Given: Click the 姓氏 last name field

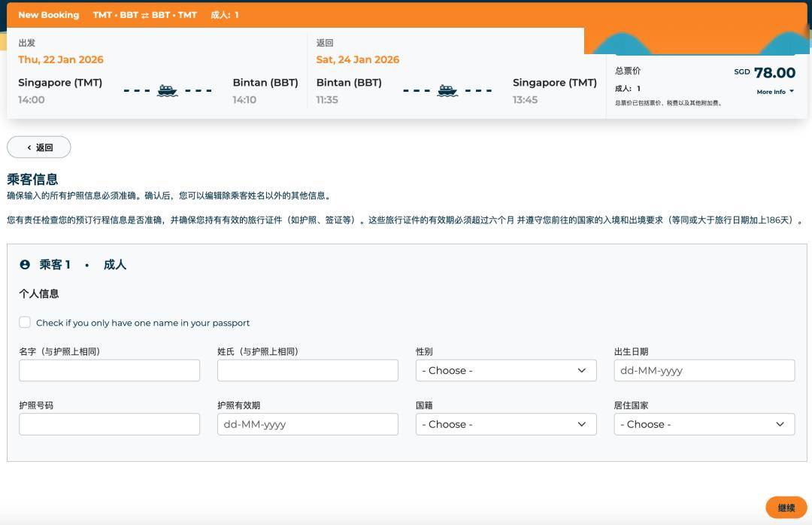Looking at the screenshot, I should tap(308, 370).
